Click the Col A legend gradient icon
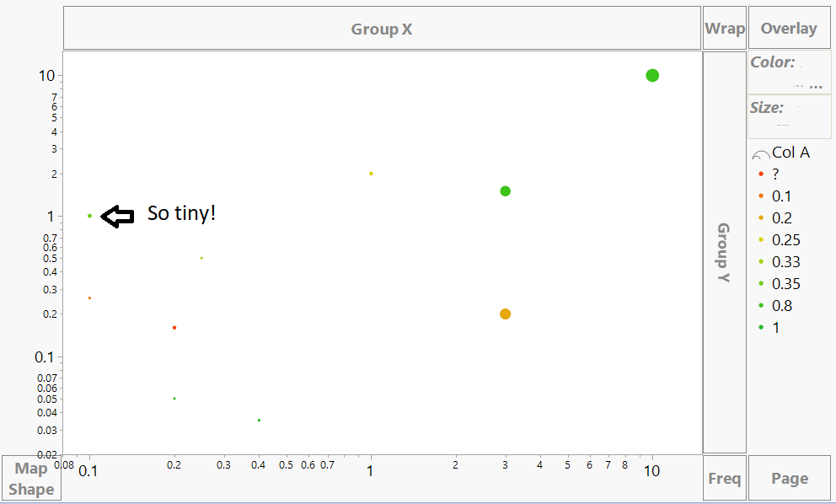The height and width of the screenshot is (504, 836). point(760,154)
